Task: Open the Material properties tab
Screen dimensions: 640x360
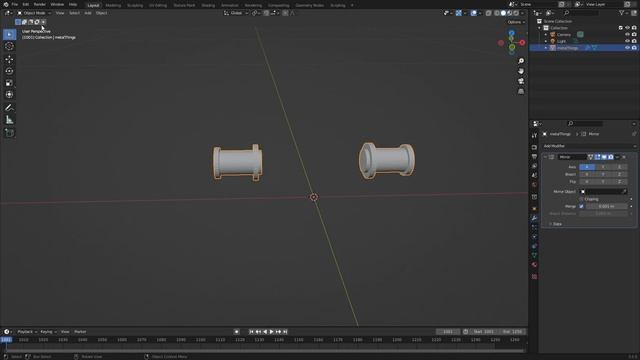Action: pyautogui.click(x=534, y=264)
